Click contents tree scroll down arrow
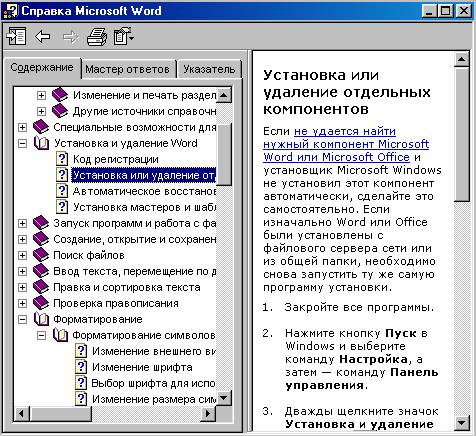 click(x=224, y=397)
